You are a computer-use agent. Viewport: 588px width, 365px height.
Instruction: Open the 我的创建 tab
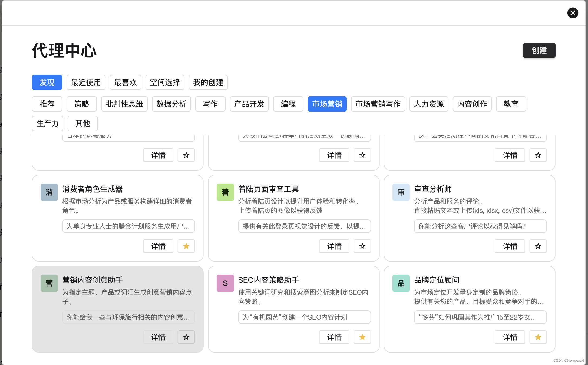click(x=208, y=82)
